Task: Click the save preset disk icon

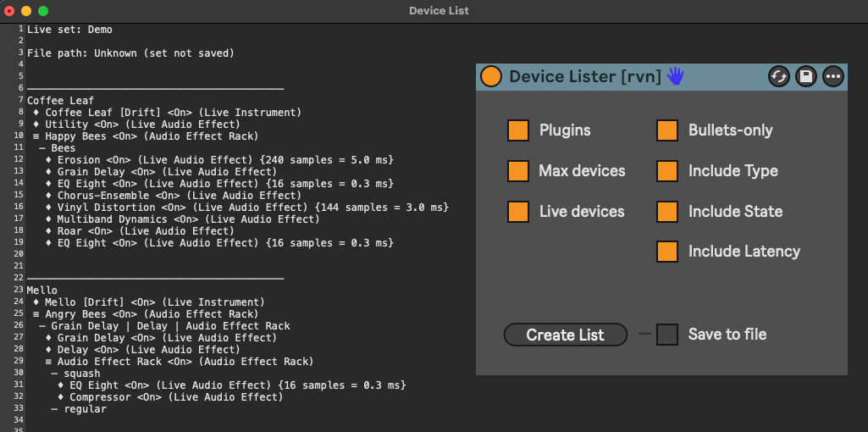Action: pyautogui.click(x=806, y=77)
